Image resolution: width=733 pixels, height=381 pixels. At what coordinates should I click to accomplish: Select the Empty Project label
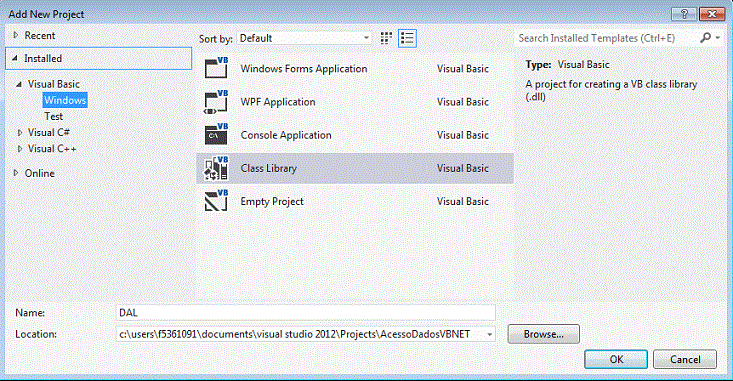[272, 201]
